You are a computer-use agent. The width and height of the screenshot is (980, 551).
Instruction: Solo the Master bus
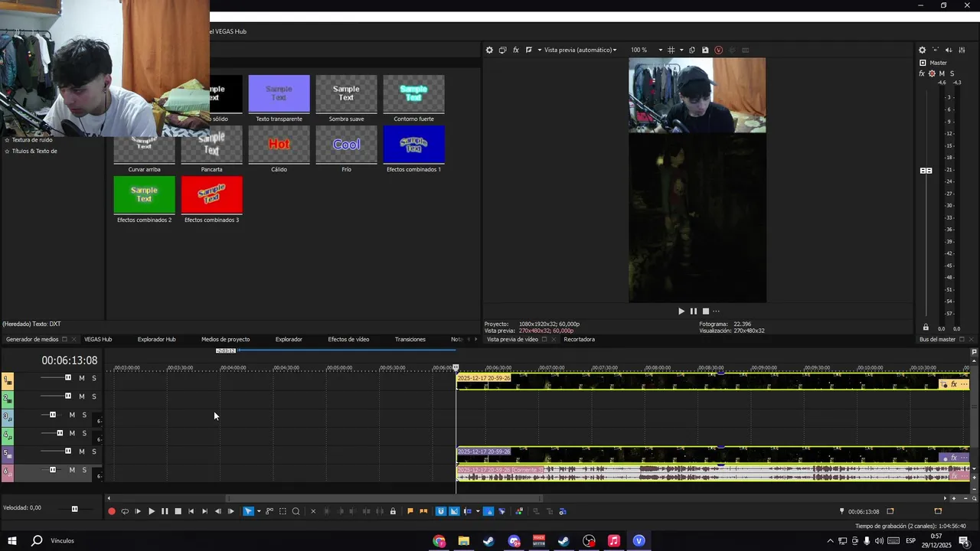point(952,73)
